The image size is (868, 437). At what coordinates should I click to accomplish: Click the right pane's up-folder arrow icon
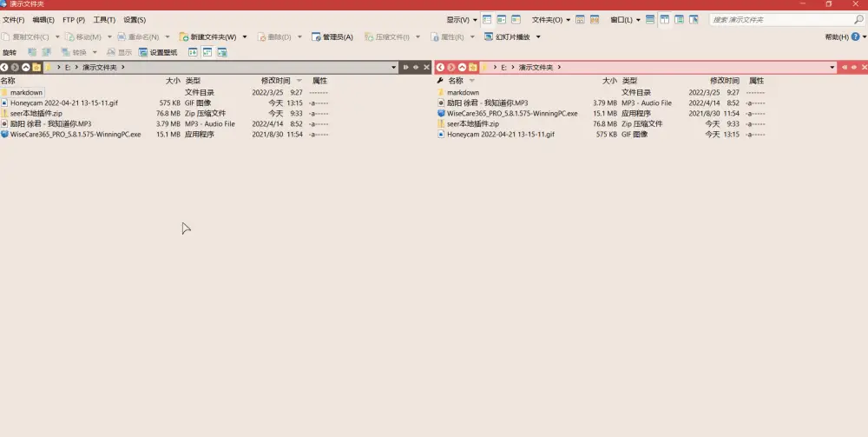coord(462,67)
